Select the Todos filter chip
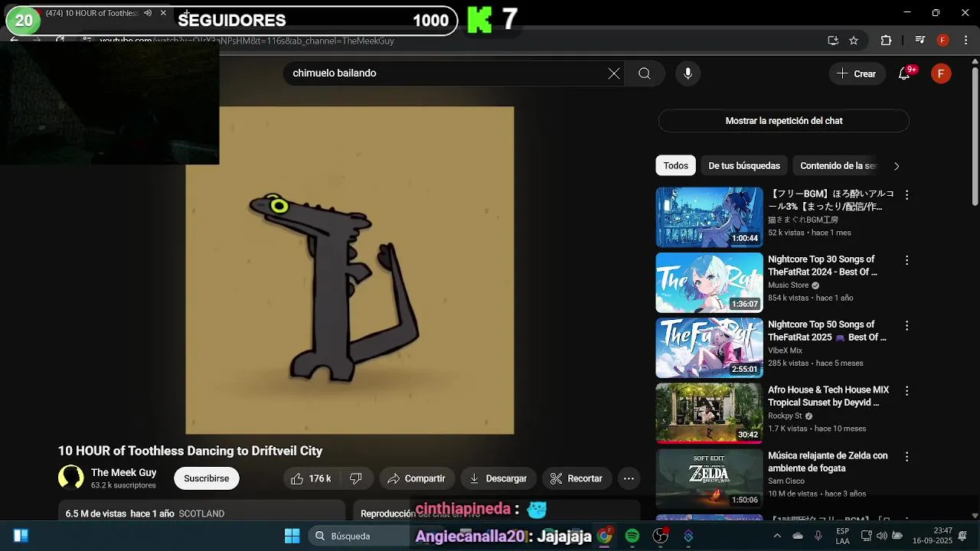 click(x=675, y=166)
